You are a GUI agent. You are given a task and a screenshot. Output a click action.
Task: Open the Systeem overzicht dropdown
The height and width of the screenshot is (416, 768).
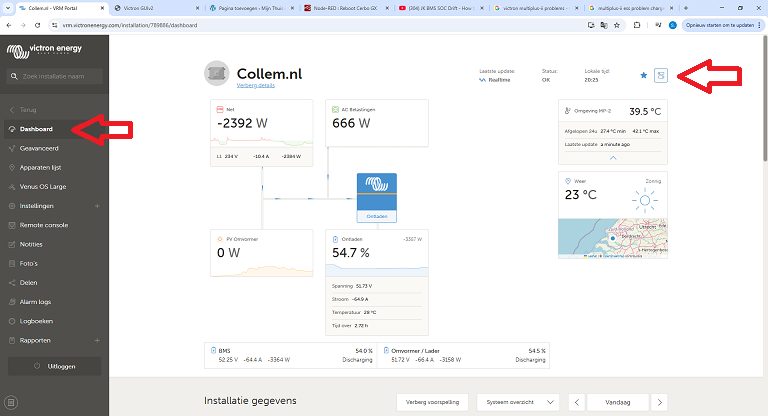click(518, 402)
